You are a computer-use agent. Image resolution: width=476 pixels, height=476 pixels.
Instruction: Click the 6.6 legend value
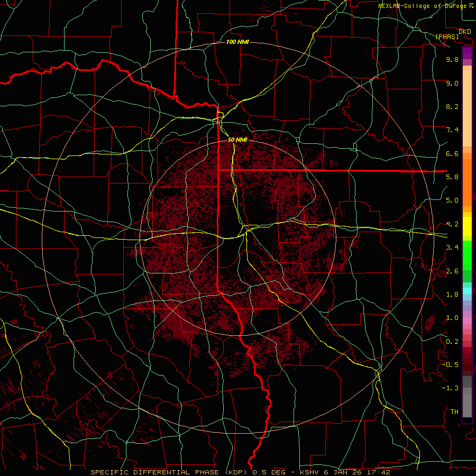point(452,154)
